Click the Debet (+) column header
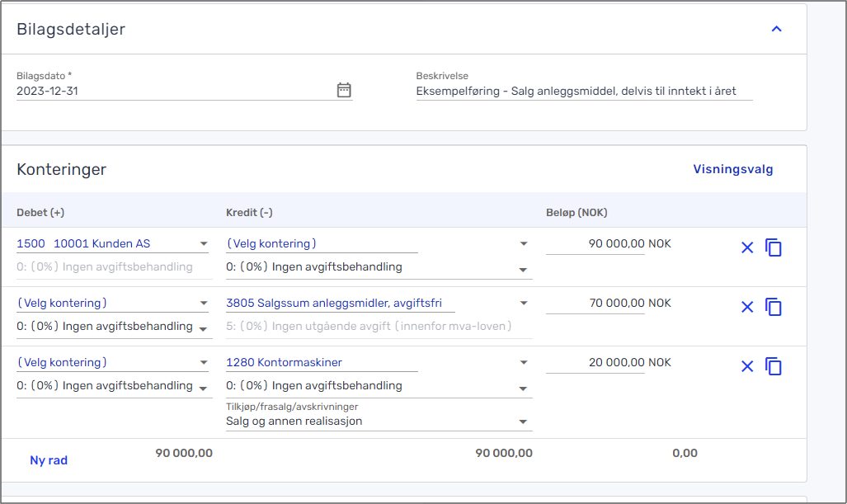The width and height of the screenshot is (847, 504). [x=40, y=213]
